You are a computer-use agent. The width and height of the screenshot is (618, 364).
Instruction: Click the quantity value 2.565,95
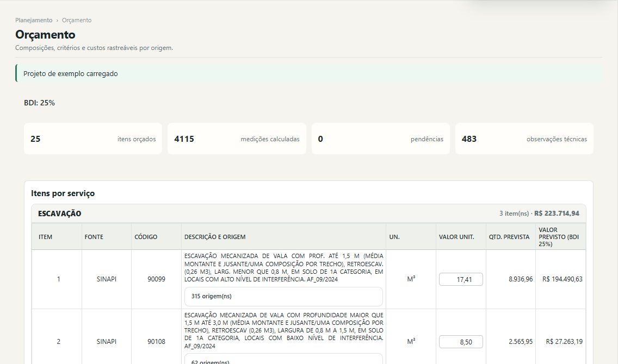(521, 342)
